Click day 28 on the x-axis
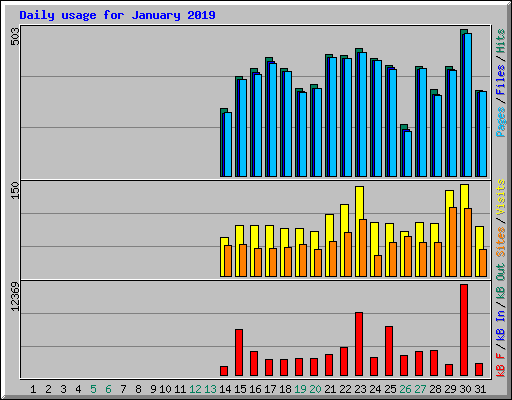Image resolution: width=512 pixels, height=400 pixels. (435, 389)
